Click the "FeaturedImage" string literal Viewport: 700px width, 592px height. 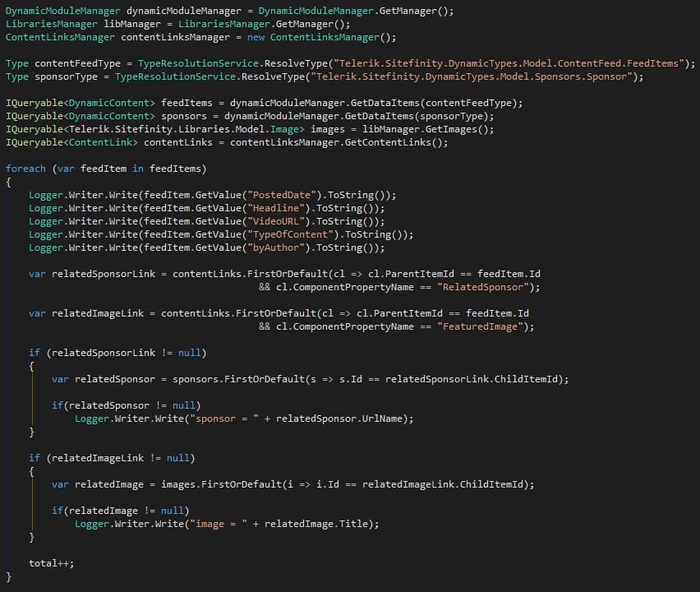[x=480, y=327]
